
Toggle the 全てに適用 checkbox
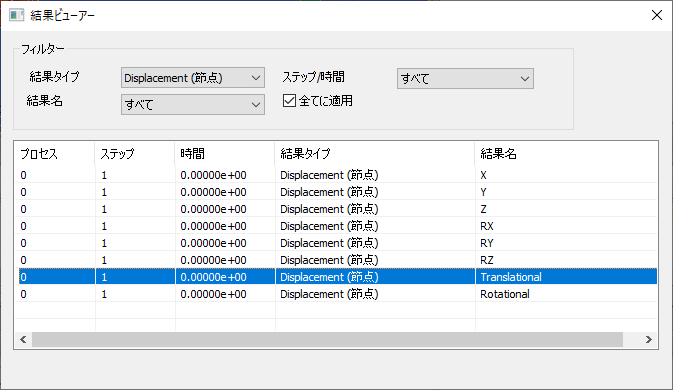tap(289, 101)
